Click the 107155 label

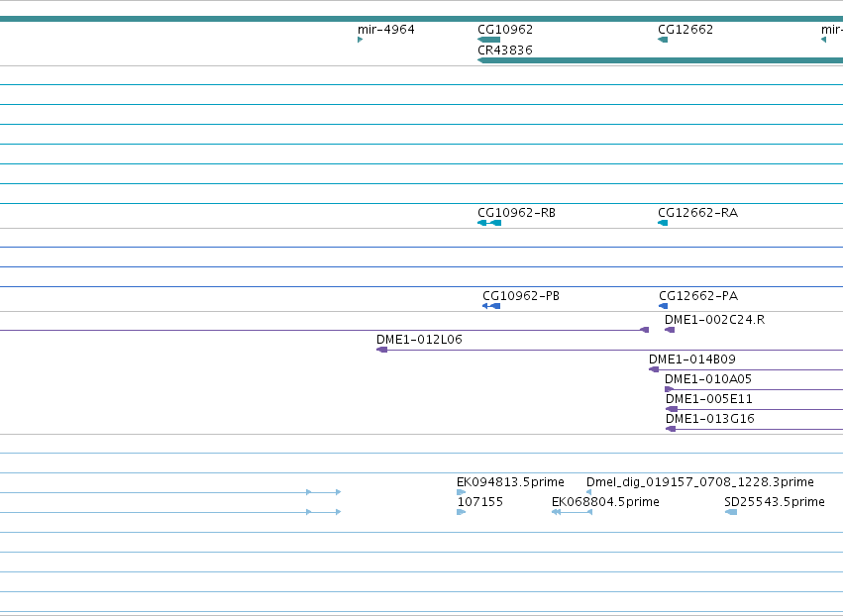479,501
